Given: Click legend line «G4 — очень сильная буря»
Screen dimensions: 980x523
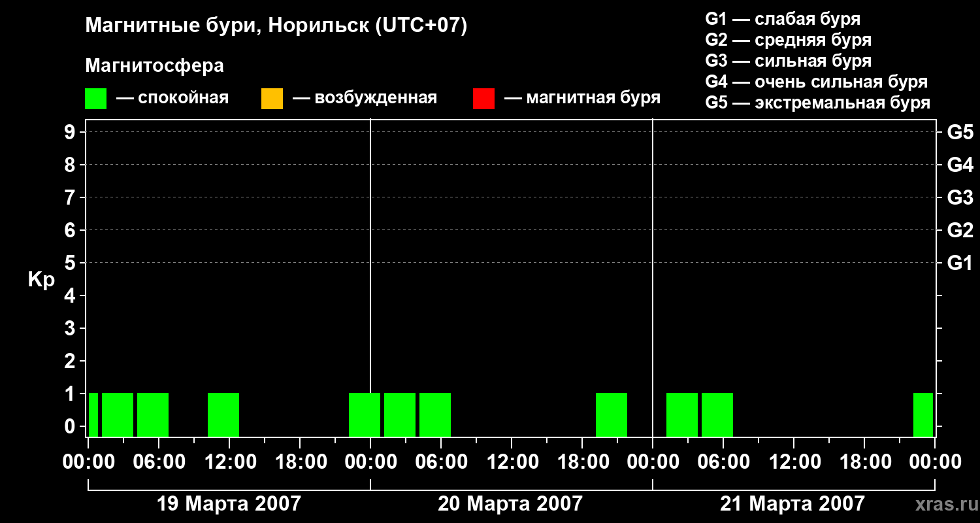Looking at the screenshot, I should click(816, 81).
